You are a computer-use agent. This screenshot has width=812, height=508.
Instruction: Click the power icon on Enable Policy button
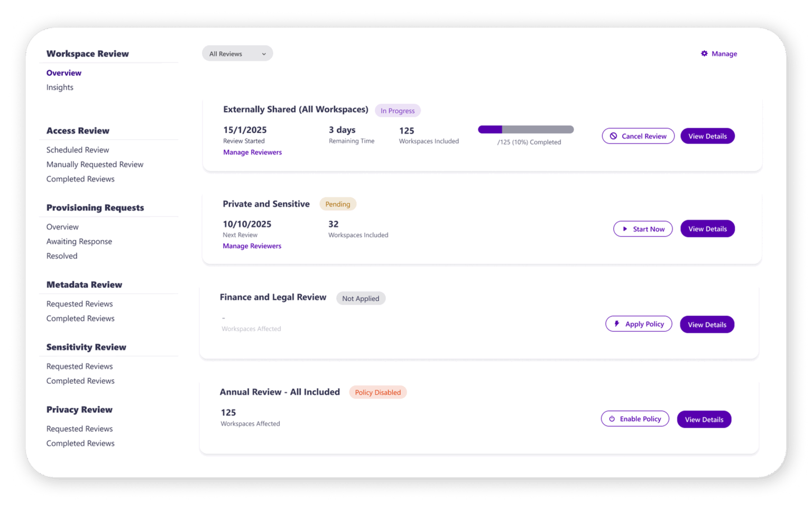(x=612, y=419)
